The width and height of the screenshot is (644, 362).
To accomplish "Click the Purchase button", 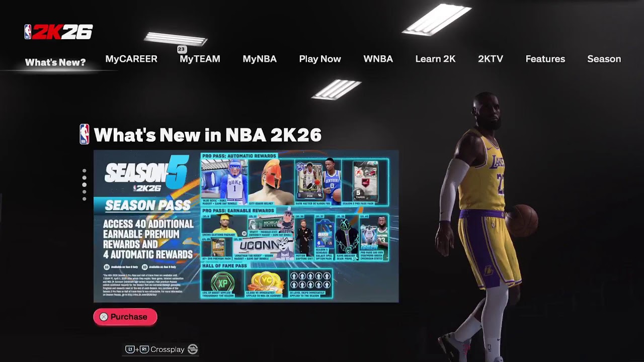I will point(125,317).
